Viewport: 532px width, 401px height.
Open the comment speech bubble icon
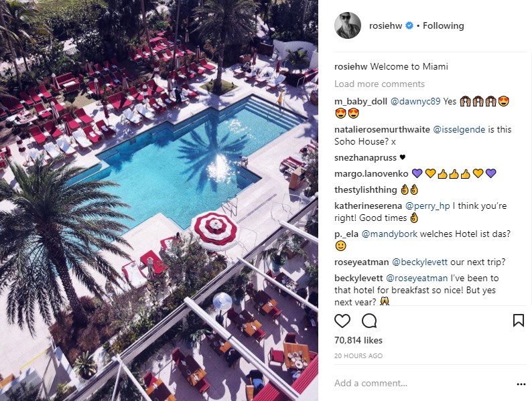(x=369, y=321)
